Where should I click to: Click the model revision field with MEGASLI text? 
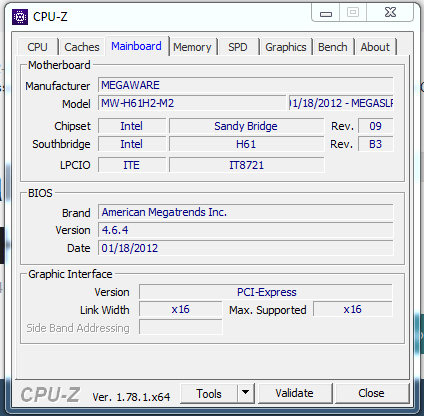(x=341, y=103)
